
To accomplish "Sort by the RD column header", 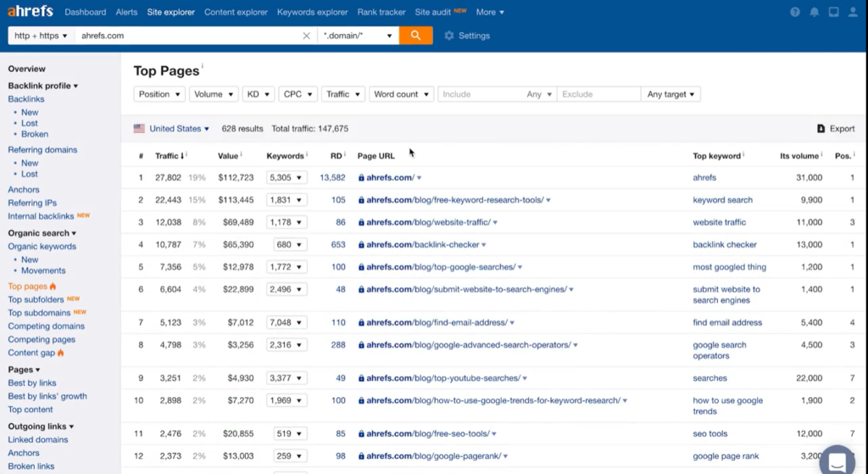I will coord(336,156).
